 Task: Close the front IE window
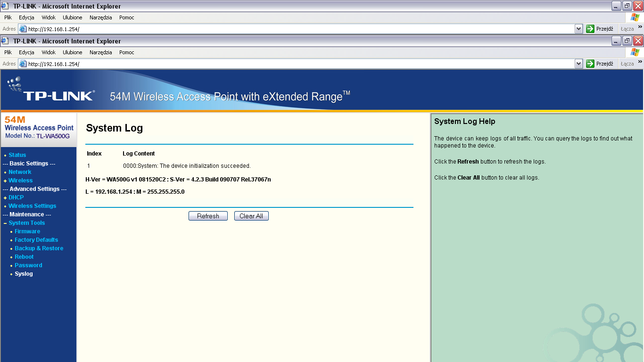[638, 41]
